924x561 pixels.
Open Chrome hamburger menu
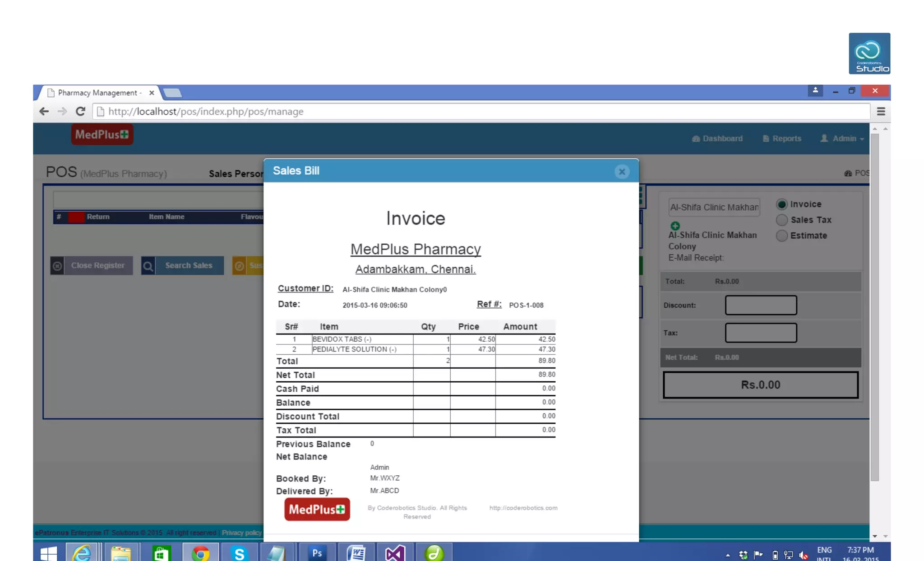pos(881,111)
